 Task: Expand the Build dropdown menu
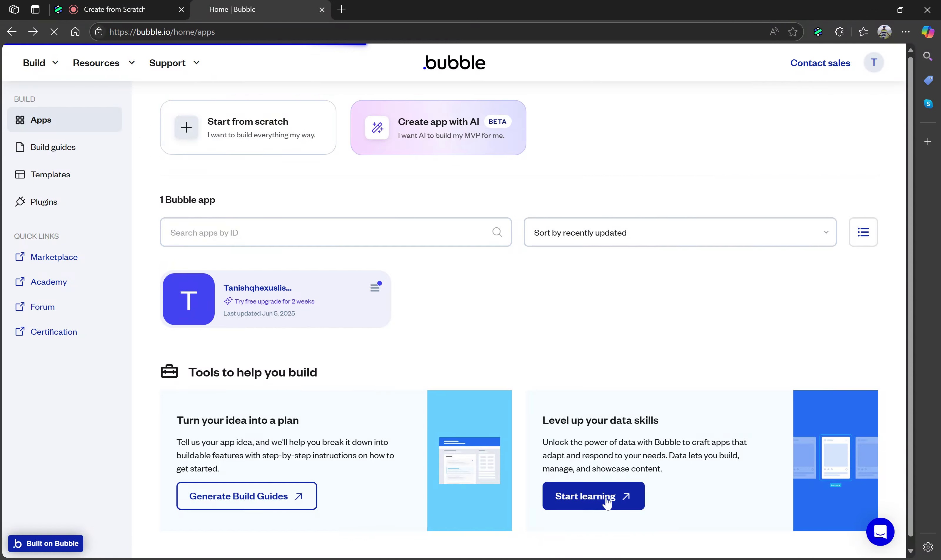[40, 63]
